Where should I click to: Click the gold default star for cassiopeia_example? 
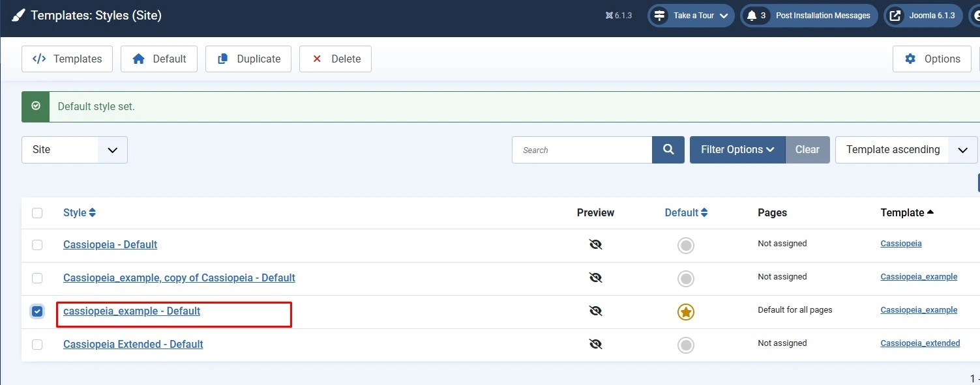686,312
